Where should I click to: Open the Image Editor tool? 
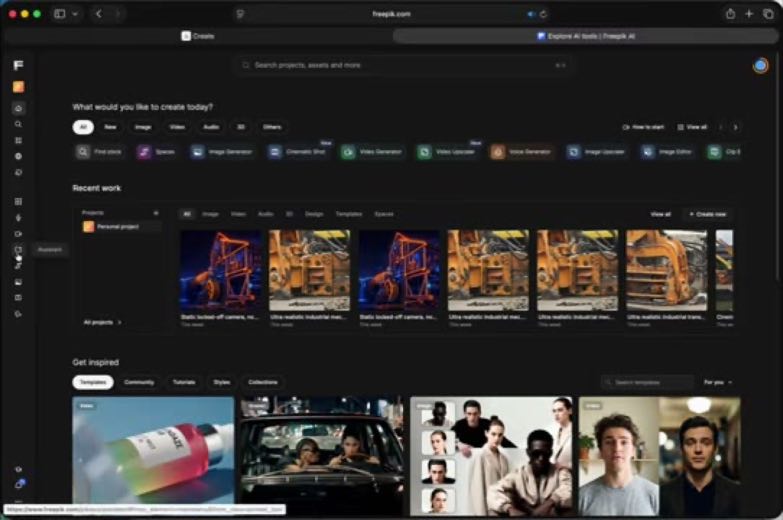(x=668, y=151)
